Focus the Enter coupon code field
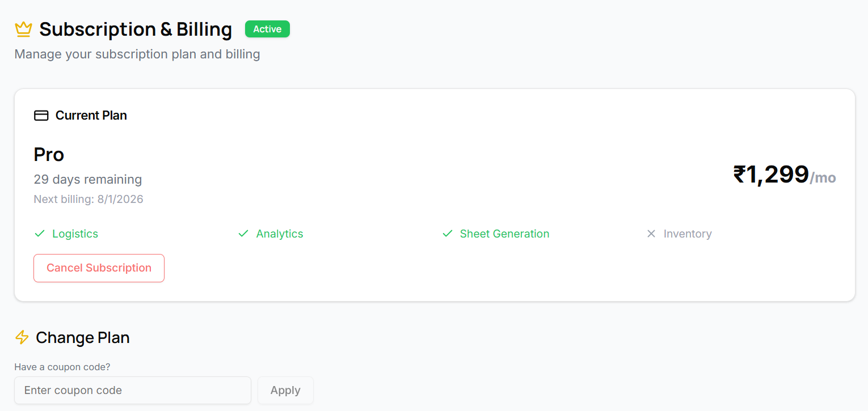868x411 pixels. pyautogui.click(x=133, y=391)
